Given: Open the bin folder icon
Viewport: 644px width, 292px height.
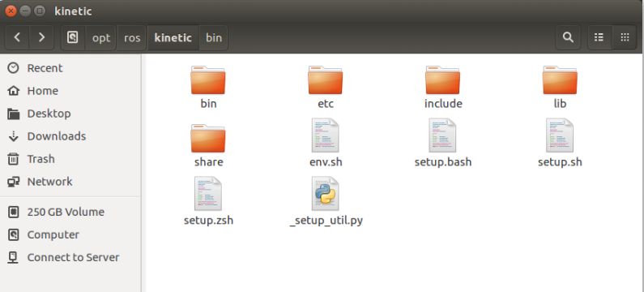Looking at the screenshot, I should (x=208, y=80).
